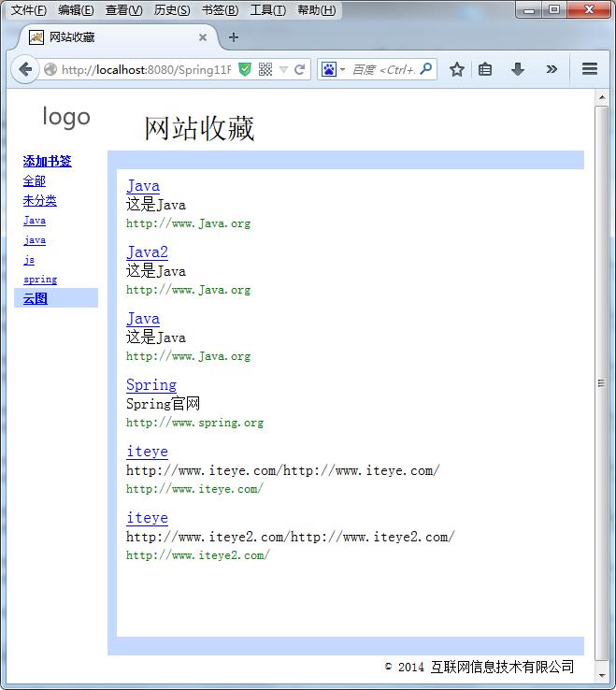The height and width of the screenshot is (690, 616).
Task: Show bookmarks list icon
Action: point(485,69)
